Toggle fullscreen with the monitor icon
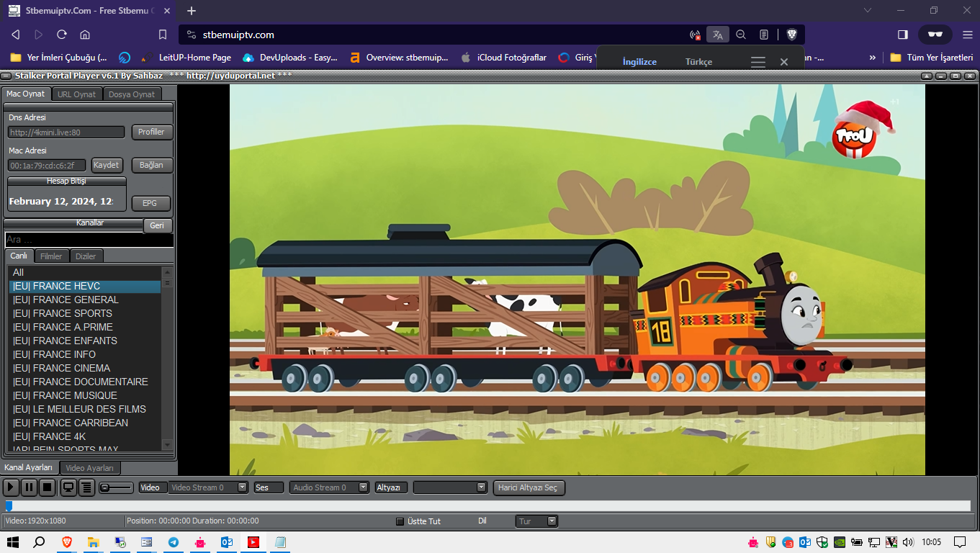Screen dimensions: 980x553 click(68, 487)
